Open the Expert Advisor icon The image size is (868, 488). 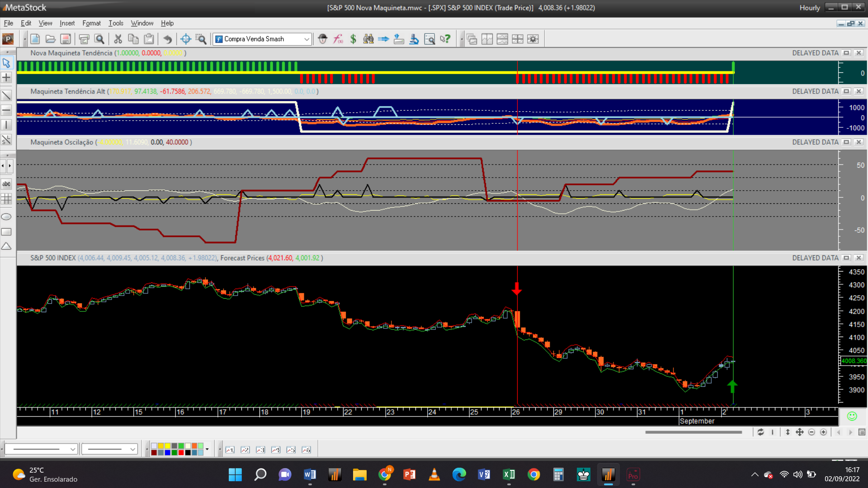[322, 39]
